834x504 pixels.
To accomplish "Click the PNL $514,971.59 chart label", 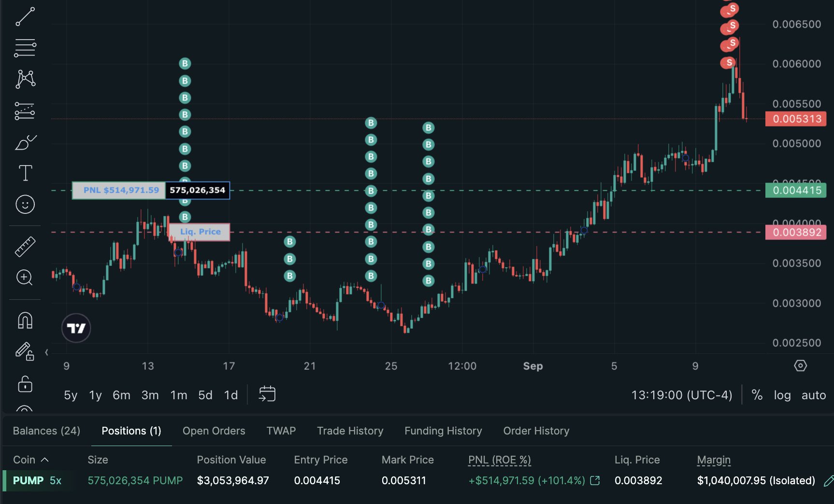I will [119, 190].
